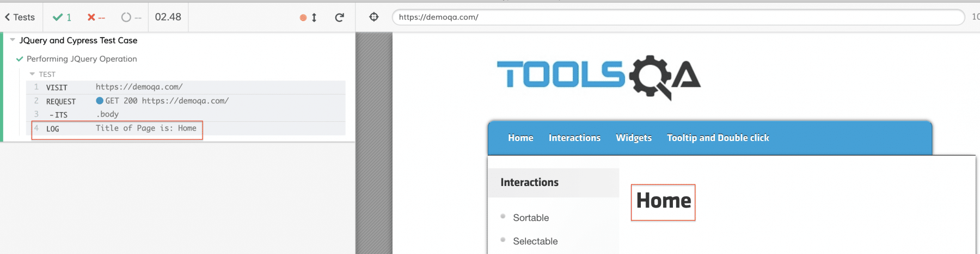Select the VISIT command row
The image size is (980, 254).
186,87
